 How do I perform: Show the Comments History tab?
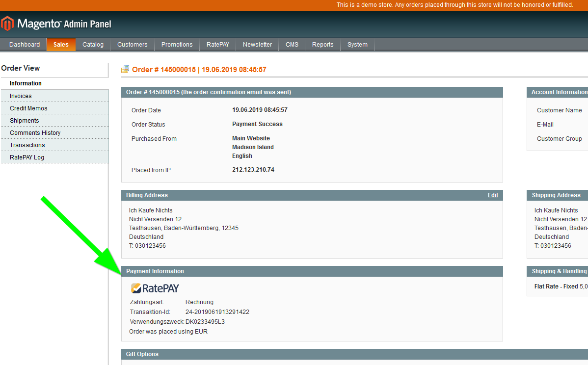click(35, 133)
